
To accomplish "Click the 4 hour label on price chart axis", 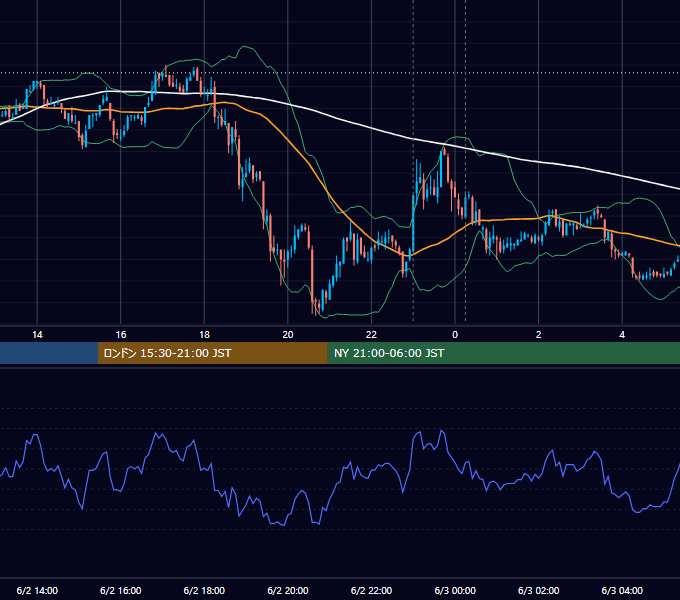I will coord(622,335).
